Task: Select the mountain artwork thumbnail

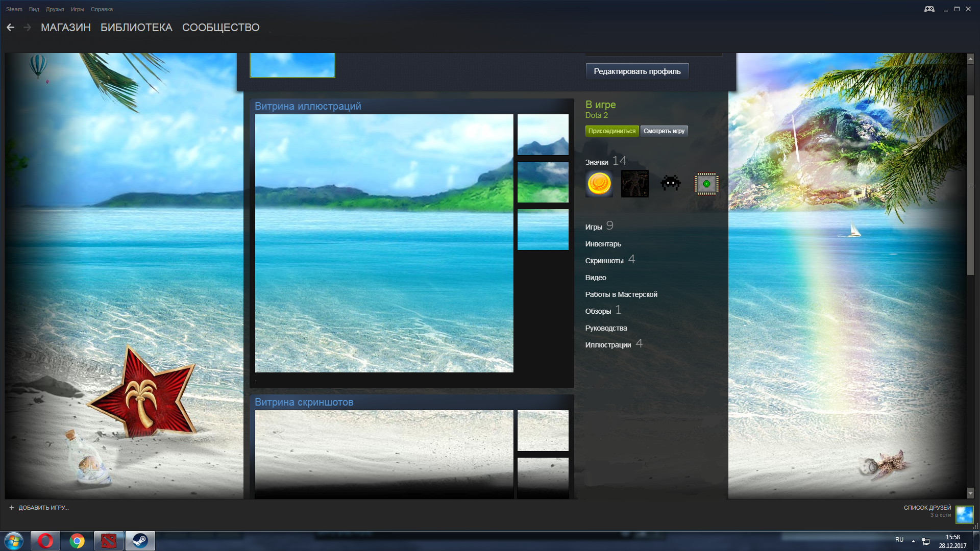Action: click(543, 135)
